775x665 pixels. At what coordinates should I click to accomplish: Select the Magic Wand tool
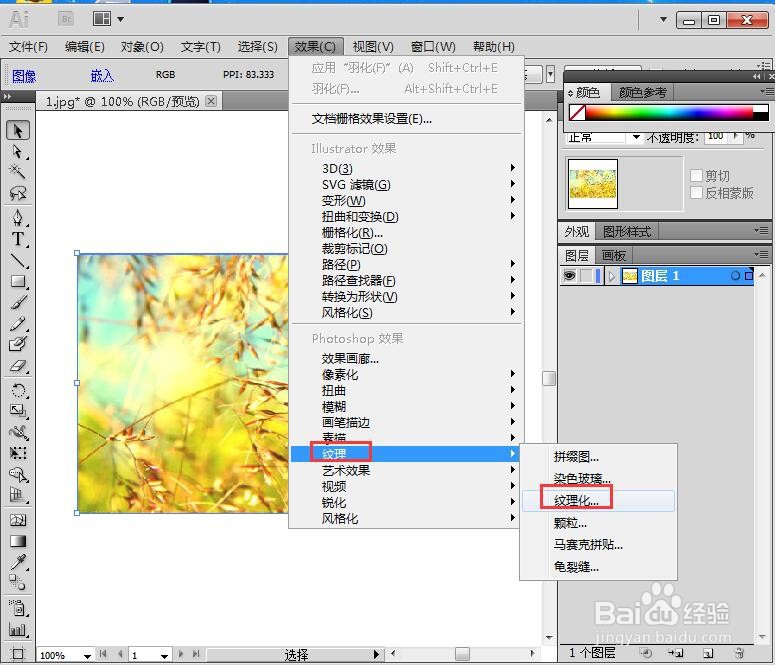(18, 172)
